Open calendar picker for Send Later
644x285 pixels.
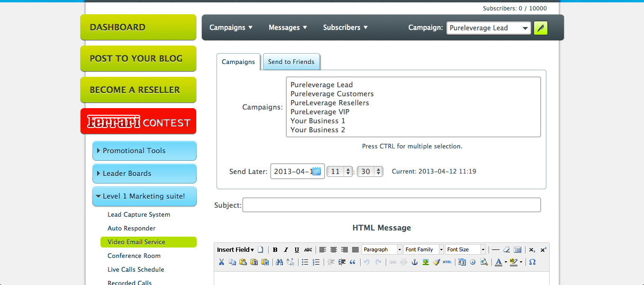(x=317, y=171)
